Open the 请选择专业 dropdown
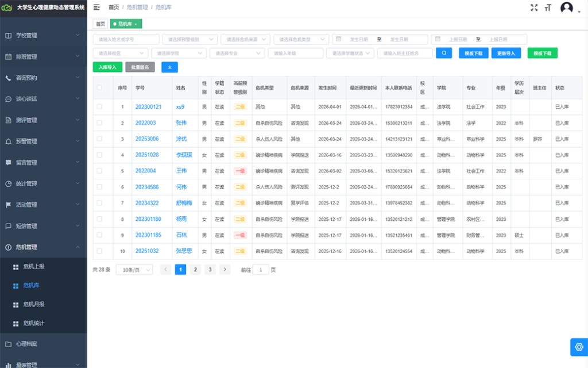The image size is (588, 368). pos(237,53)
